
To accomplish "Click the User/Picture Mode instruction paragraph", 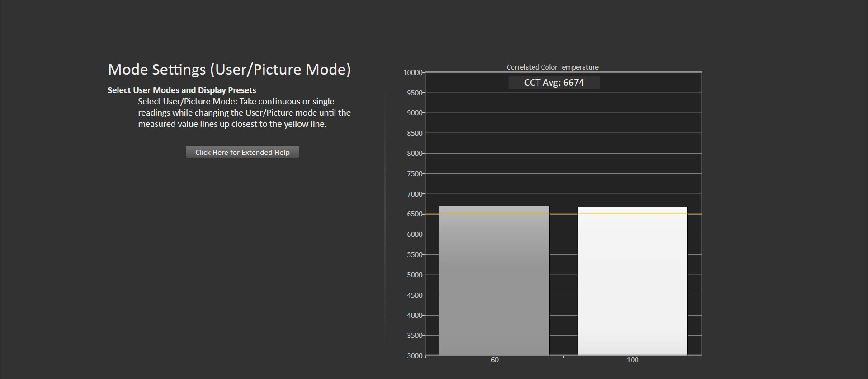I will click(244, 113).
